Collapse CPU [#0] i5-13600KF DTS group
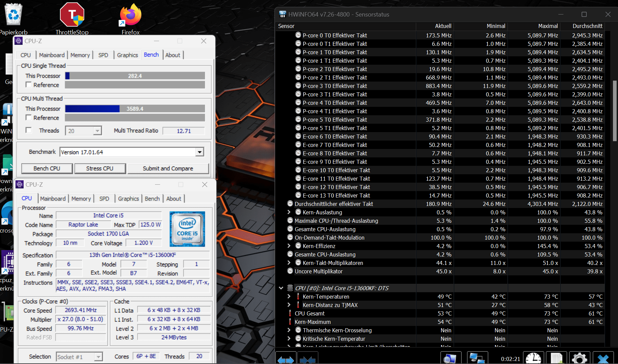 (281, 288)
